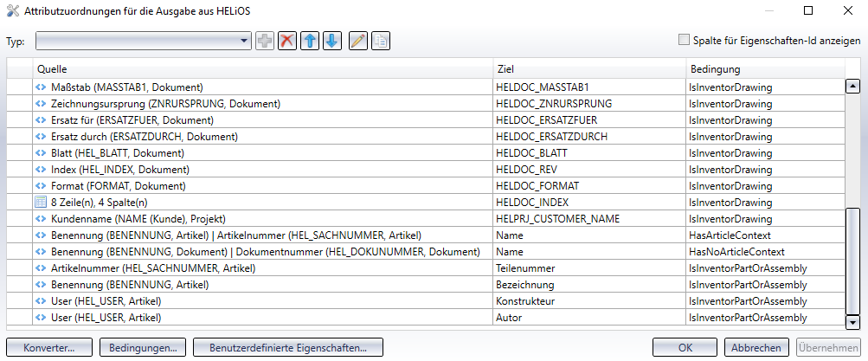Select the Bezeichnung target cell
The width and height of the screenshot is (868, 361).
tap(589, 285)
